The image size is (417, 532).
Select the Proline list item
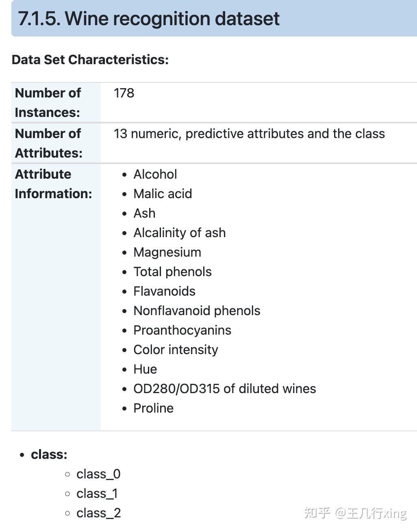[x=153, y=408]
